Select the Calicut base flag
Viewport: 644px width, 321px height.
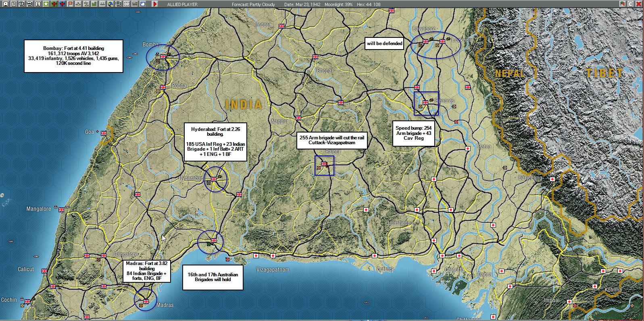tap(44, 270)
